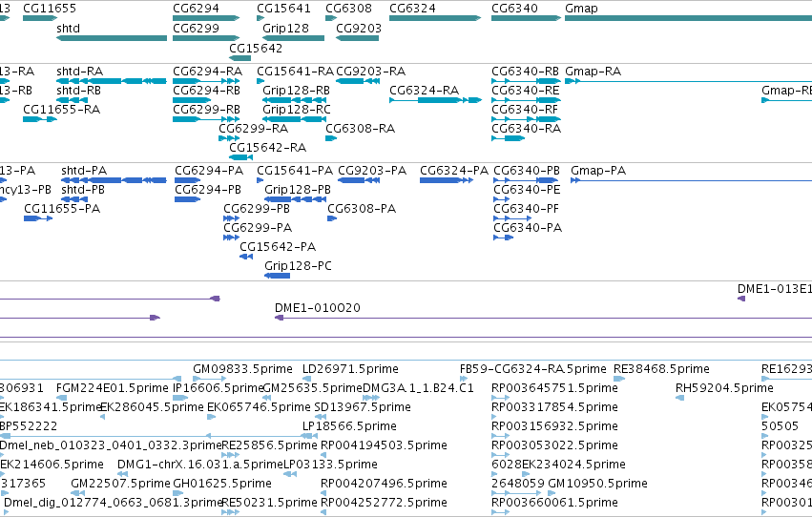Select the CG6324 gene bar
This screenshot has width=812, height=517.
pos(435,18)
